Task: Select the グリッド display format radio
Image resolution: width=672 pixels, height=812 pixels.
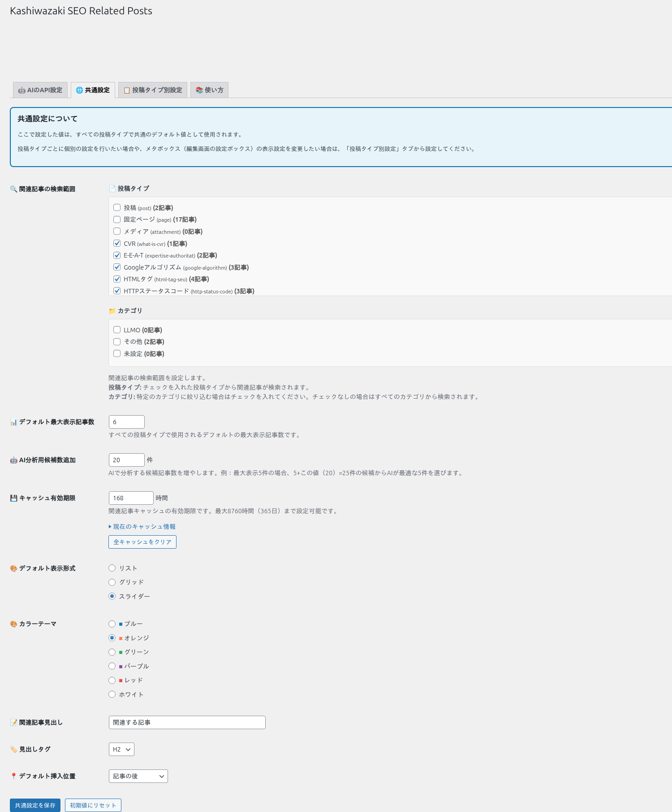Action: click(112, 582)
